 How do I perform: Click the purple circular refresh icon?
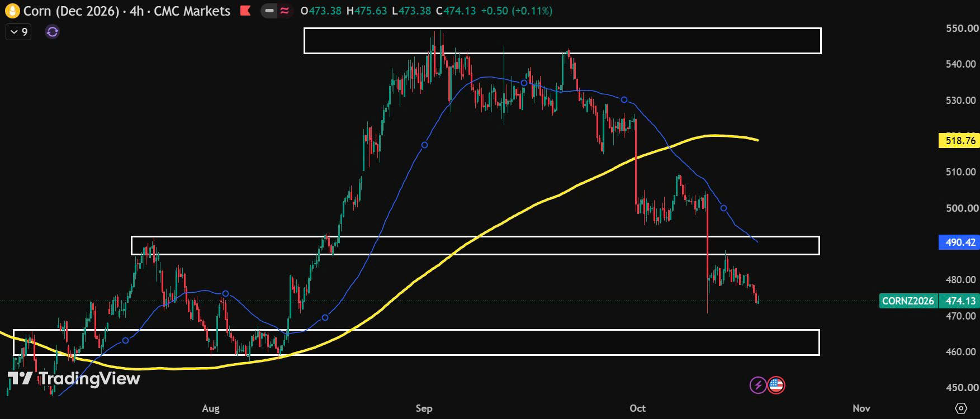[x=52, y=32]
